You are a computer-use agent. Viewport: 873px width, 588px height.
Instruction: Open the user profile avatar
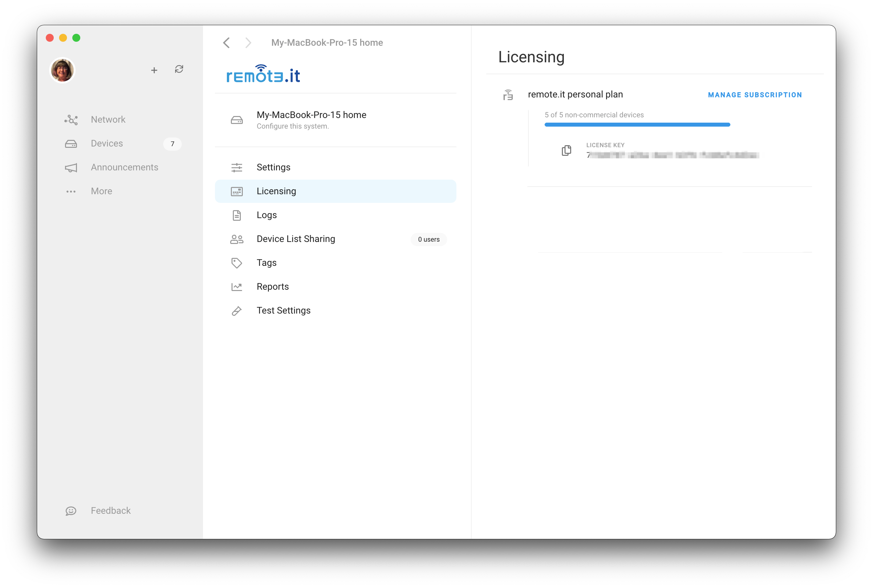62,70
